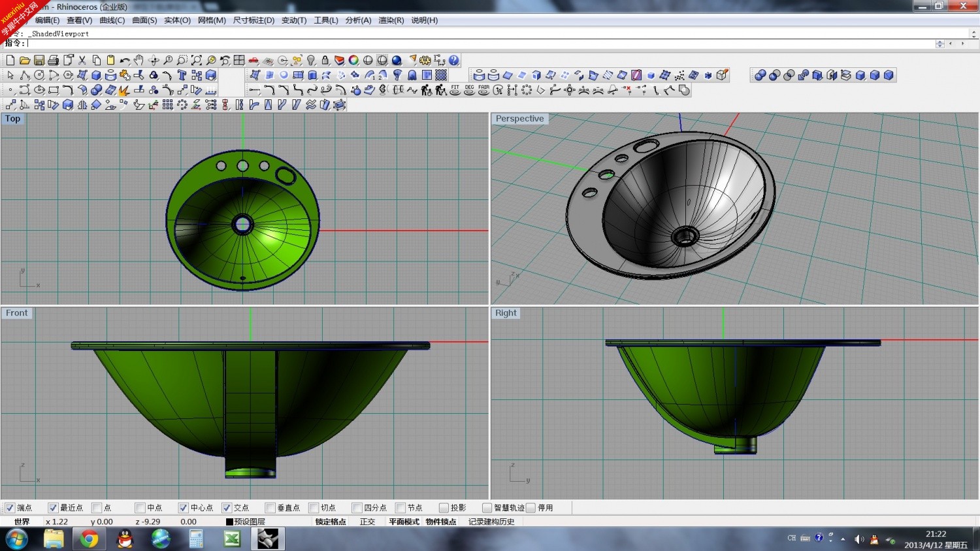Check the 投影 project checkbox
980x551 pixels.
click(x=444, y=508)
